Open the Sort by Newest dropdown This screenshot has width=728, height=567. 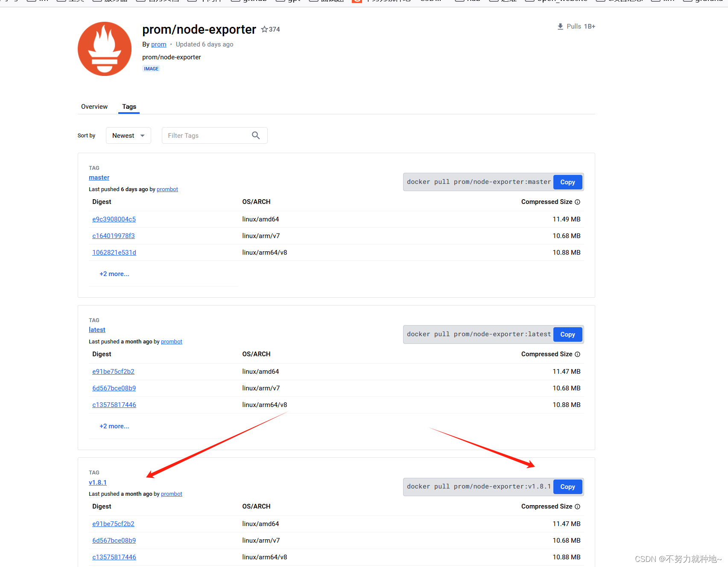pos(129,135)
